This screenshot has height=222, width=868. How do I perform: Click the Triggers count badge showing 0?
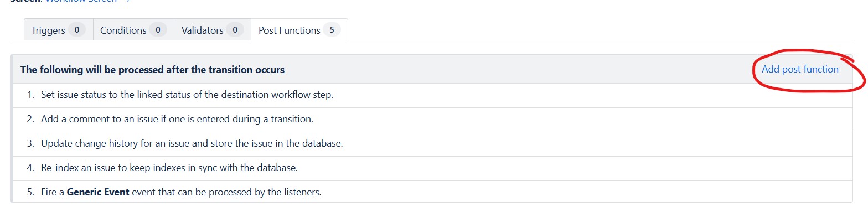pyautogui.click(x=77, y=30)
